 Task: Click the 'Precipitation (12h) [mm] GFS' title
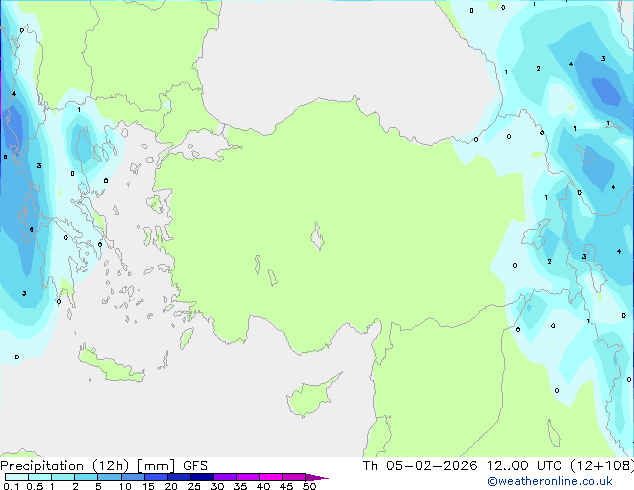click(x=104, y=466)
